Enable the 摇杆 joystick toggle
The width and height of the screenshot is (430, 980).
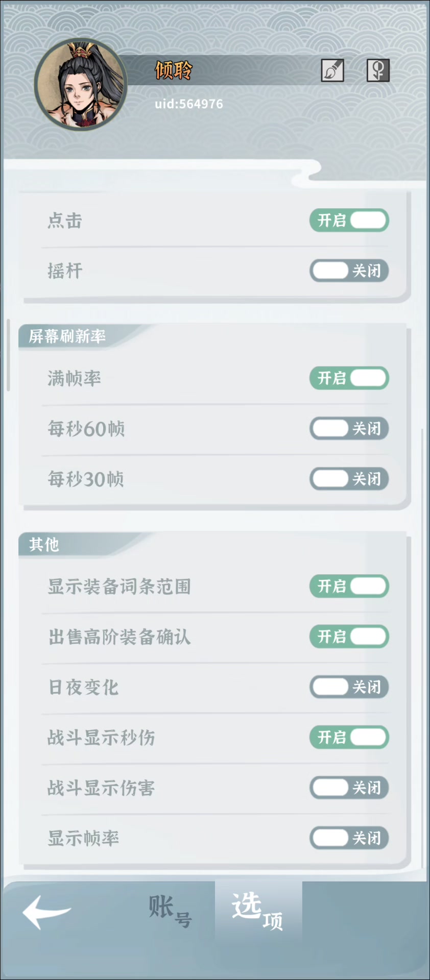[349, 271]
